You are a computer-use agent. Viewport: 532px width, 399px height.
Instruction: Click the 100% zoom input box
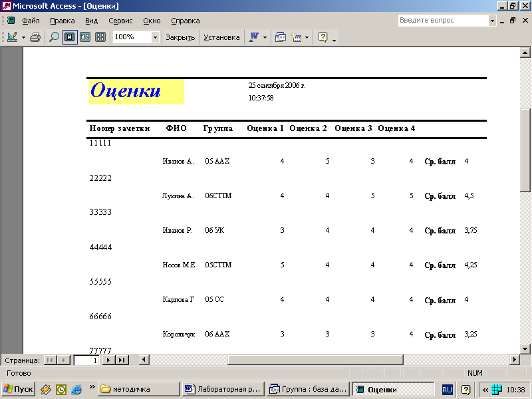click(132, 37)
